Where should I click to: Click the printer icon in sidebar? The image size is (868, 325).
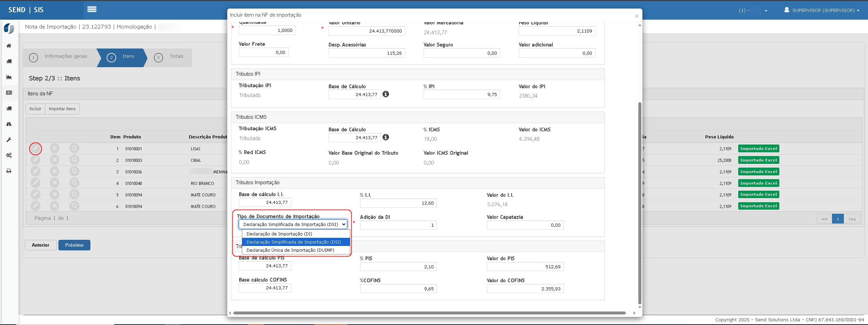pos(9,171)
